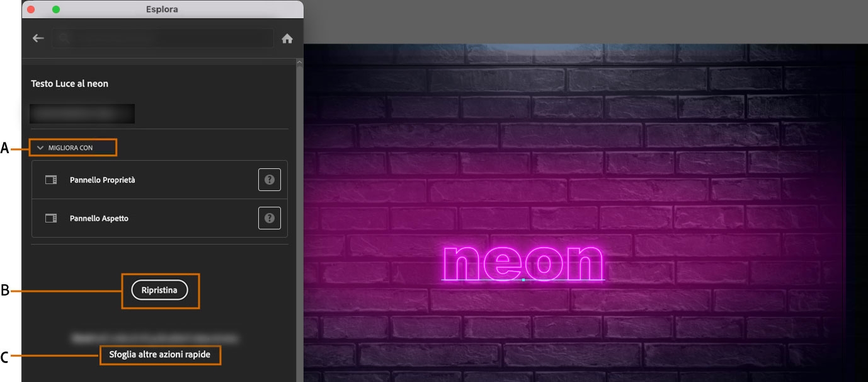Open Sfoglia altre azioni rapide
The image size is (868, 382).
point(159,355)
